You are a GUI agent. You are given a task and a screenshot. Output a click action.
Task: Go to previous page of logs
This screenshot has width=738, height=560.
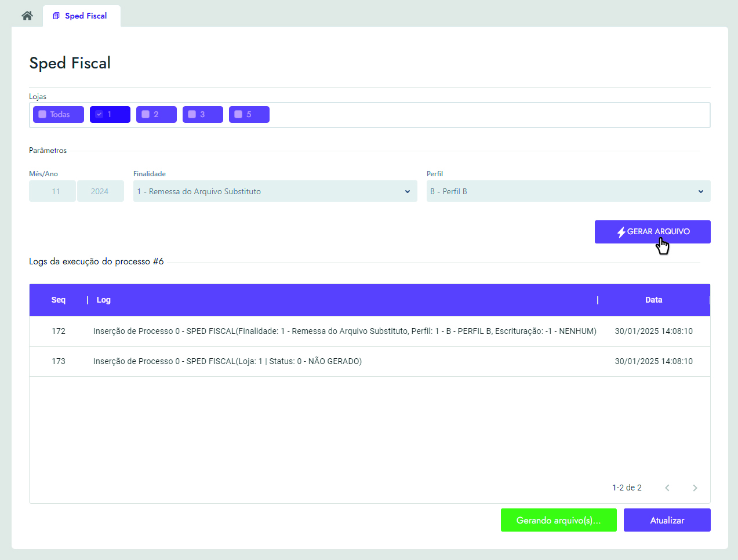coord(667,488)
